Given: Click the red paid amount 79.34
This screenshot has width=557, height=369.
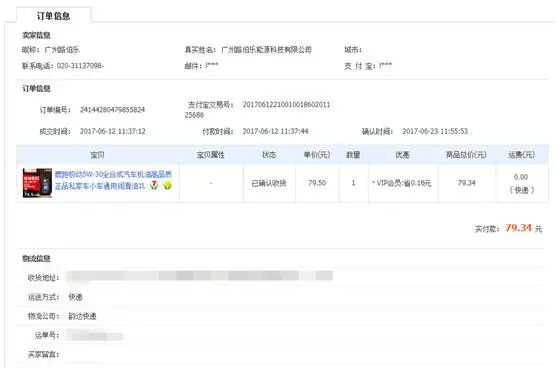Looking at the screenshot, I should 518,228.
